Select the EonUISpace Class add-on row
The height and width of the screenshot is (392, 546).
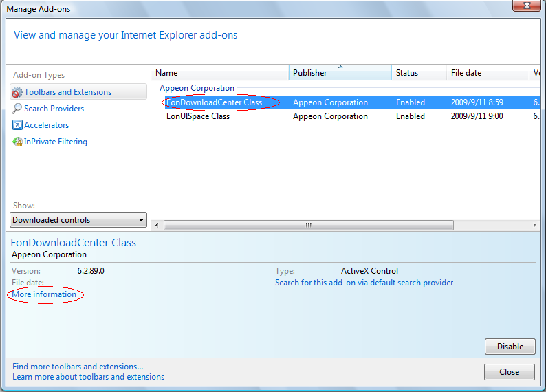click(352, 116)
